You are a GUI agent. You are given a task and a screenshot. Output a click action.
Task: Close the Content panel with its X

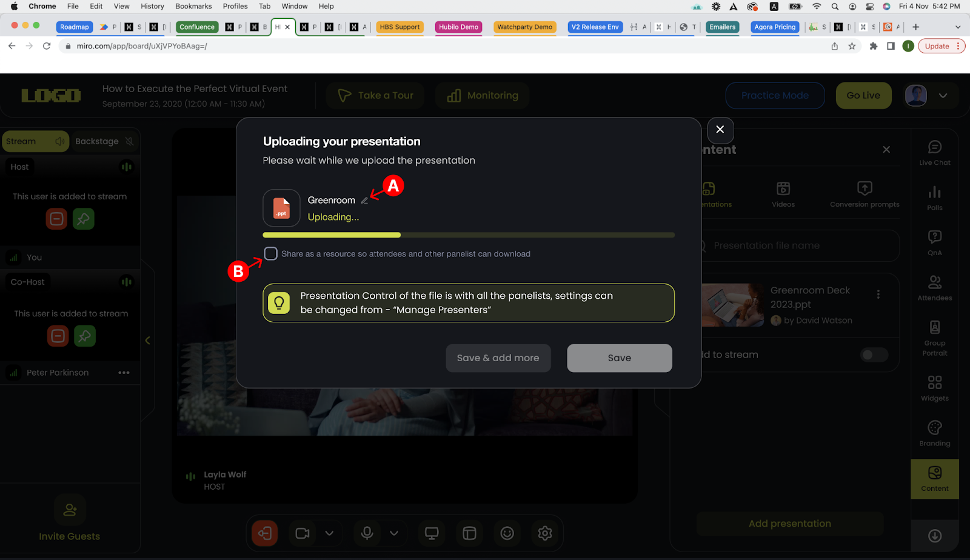[886, 150]
